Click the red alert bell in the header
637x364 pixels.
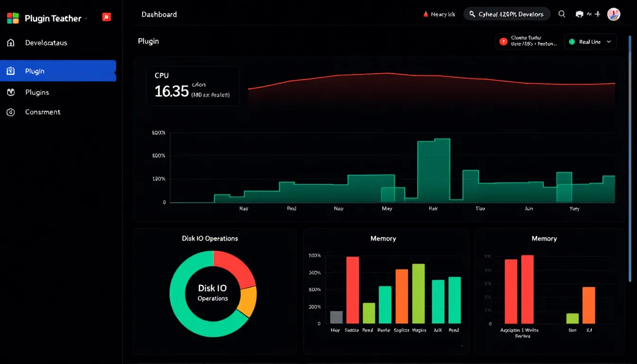pyautogui.click(x=426, y=14)
